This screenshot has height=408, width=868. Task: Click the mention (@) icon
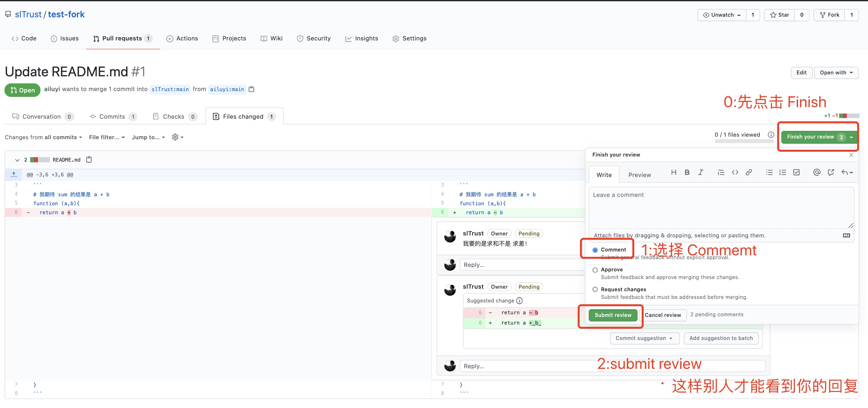816,172
